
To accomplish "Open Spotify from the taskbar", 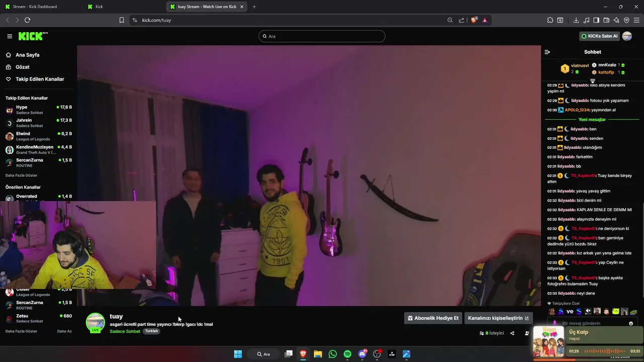I will click(x=347, y=354).
